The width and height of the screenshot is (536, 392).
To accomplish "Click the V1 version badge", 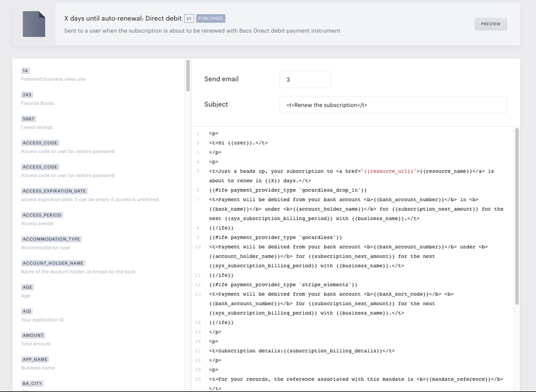I will [x=189, y=18].
